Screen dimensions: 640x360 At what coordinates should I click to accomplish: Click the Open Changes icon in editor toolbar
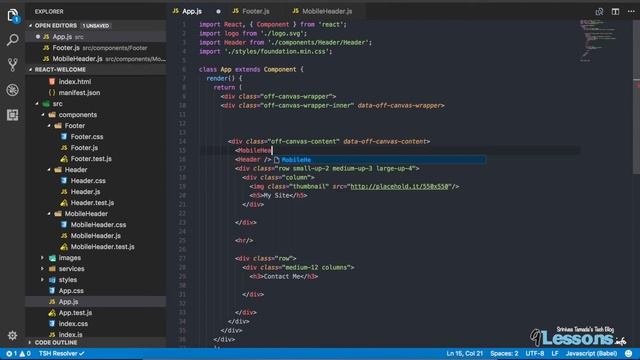[x=599, y=11]
